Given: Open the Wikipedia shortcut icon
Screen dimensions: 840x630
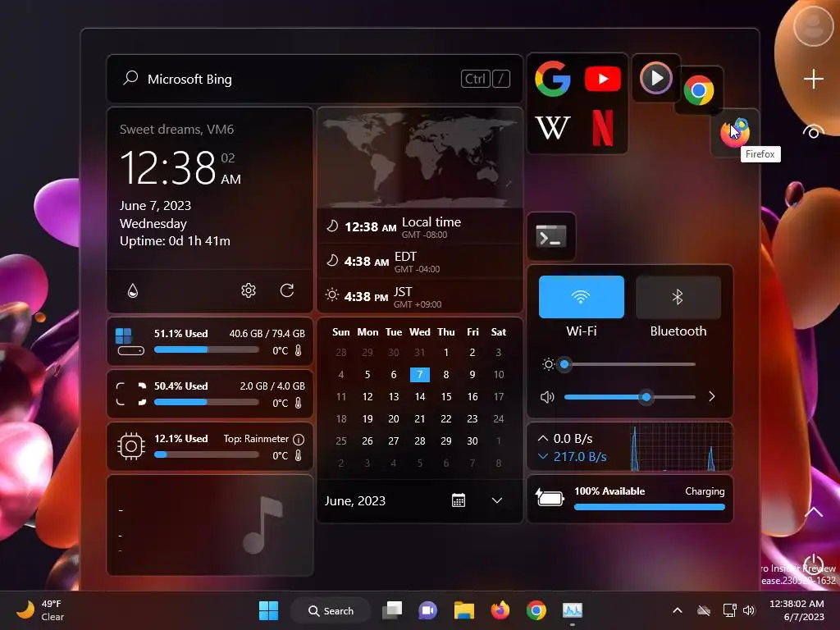Looking at the screenshot, I should pos(552,127).
